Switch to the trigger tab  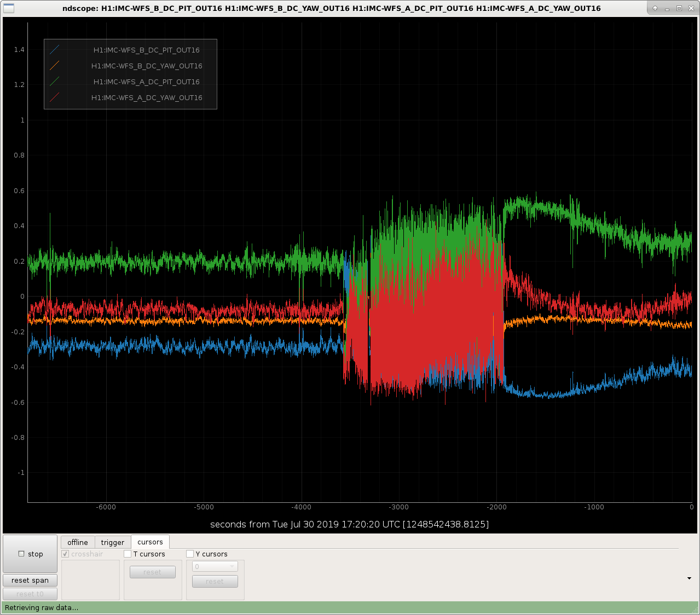(113, 542)
